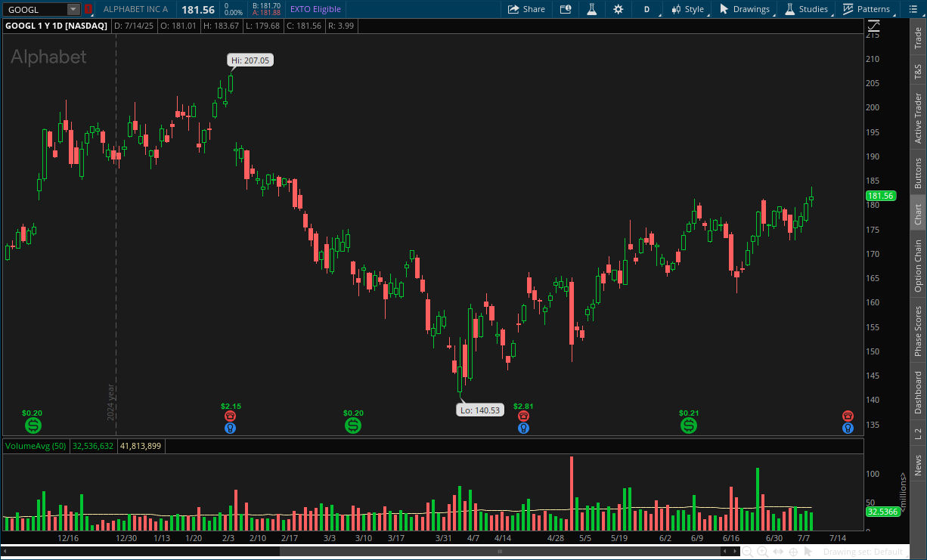Click upcoming earnings phone icon at far right
This screenshot has height=560, width=927.
(848, 416)
